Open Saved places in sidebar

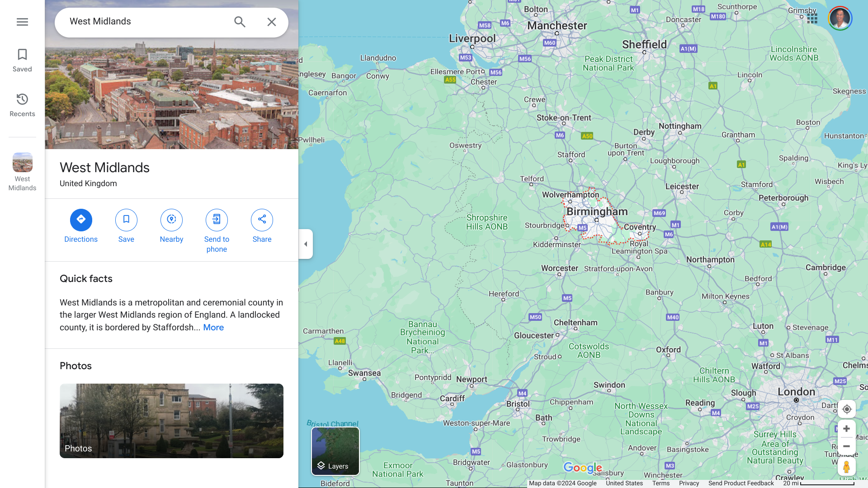22,60
